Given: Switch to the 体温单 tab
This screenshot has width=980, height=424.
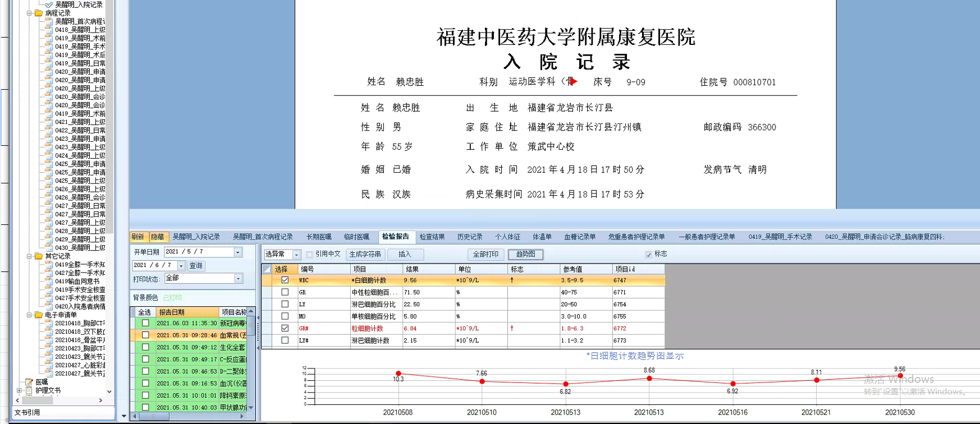Looking at the screenshot, I should point(542,237).
